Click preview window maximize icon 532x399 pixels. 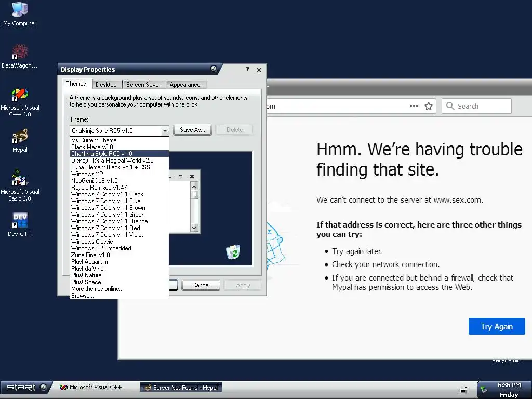180,177
